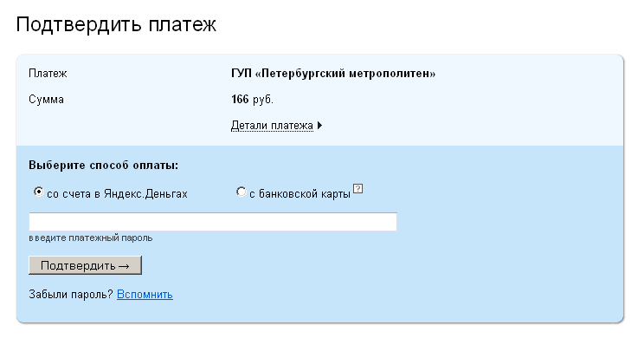The image size is (644, 345).
Task: Click the hint text введите платежный пароль
Action: coord(91,238)
